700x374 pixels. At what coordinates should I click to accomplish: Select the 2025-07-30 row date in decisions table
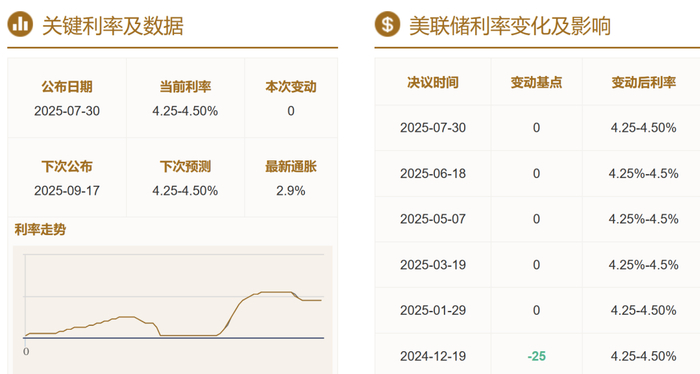(x=433, y=128)
